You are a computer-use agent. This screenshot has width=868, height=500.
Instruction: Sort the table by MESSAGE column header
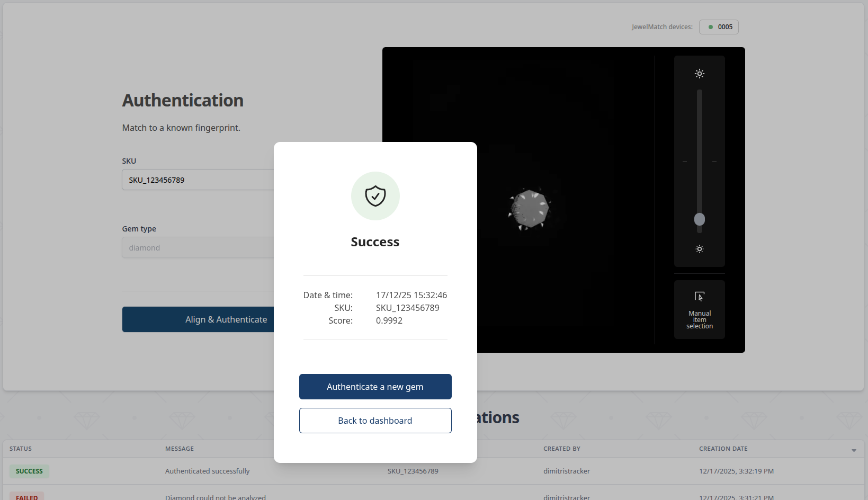coord(180,449)
